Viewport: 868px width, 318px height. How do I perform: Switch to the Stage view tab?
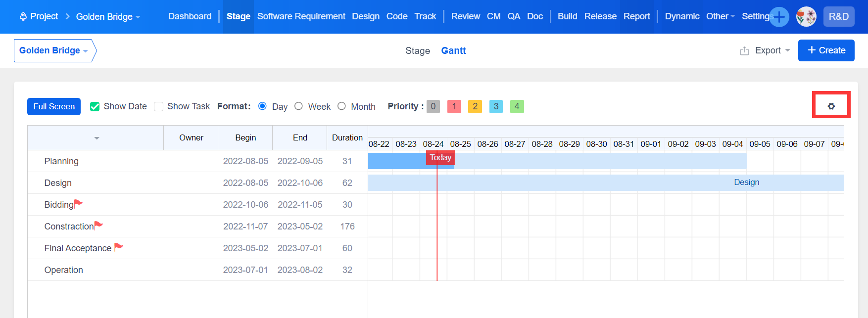pyautogui.click(x=417, y=50)
